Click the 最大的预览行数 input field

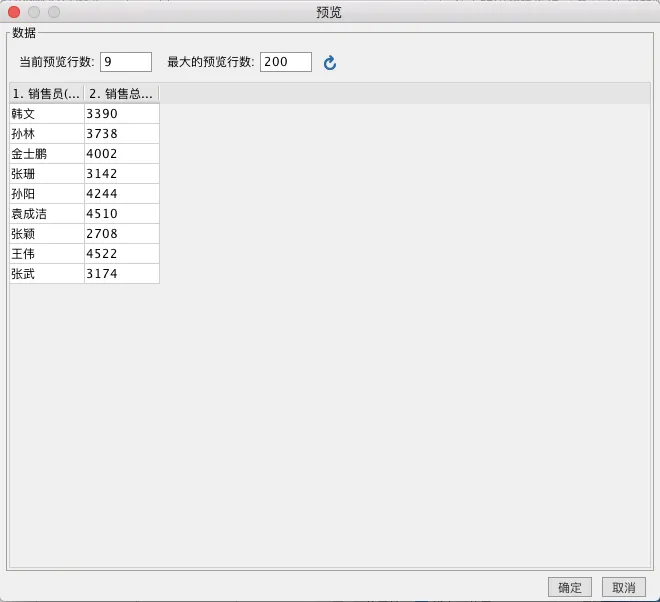point(286,62)
